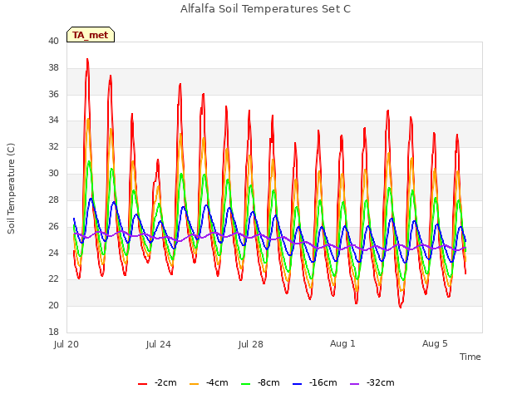Click the green -8cm legend color marker
Image resolution: width=532 pixels, height=399 pixels.
pos(246,384)
